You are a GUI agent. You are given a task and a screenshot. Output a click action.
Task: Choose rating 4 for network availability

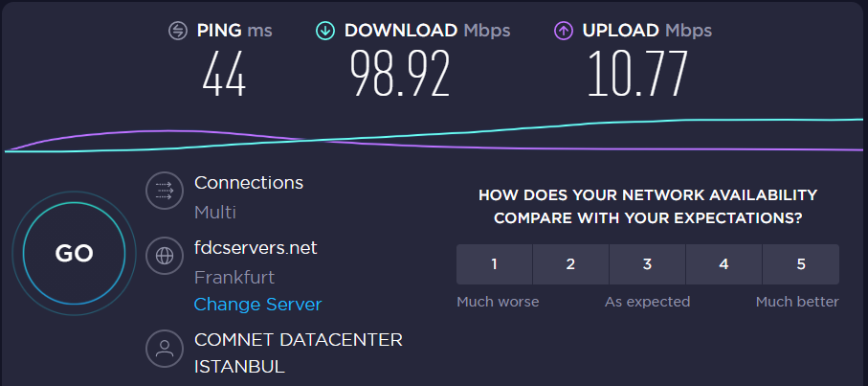[723, 264]
